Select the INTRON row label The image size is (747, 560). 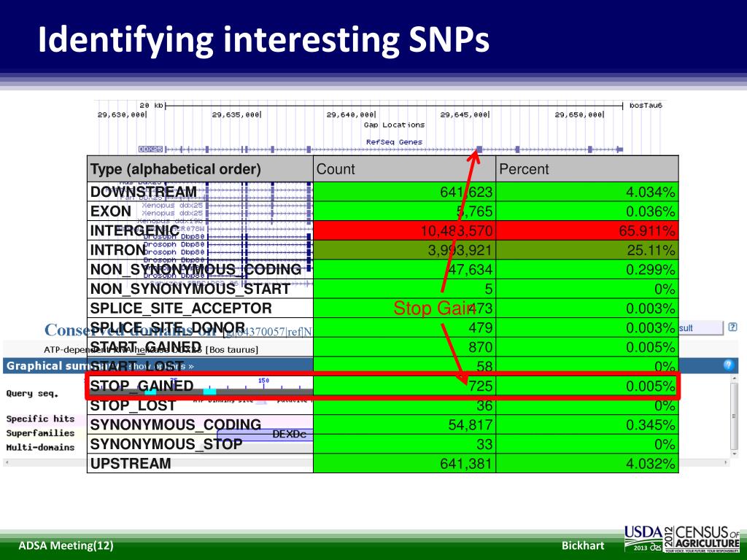coord(117,250)
